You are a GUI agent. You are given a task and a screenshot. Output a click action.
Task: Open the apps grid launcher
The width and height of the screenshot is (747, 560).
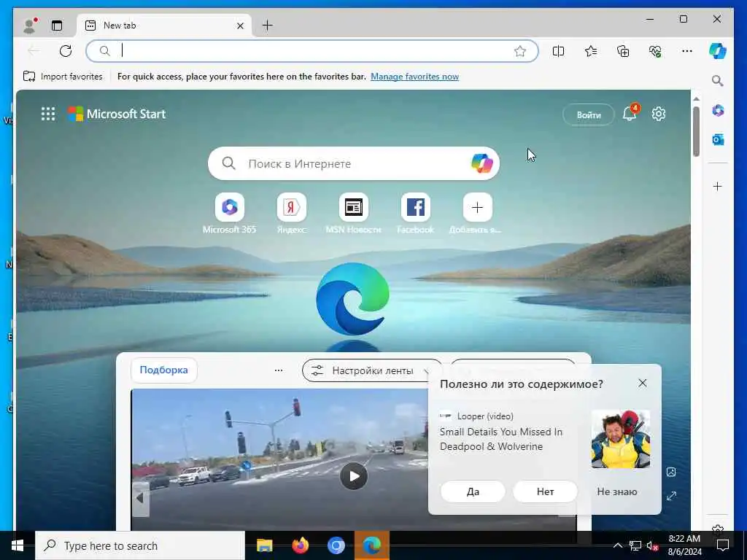(47, 114)
